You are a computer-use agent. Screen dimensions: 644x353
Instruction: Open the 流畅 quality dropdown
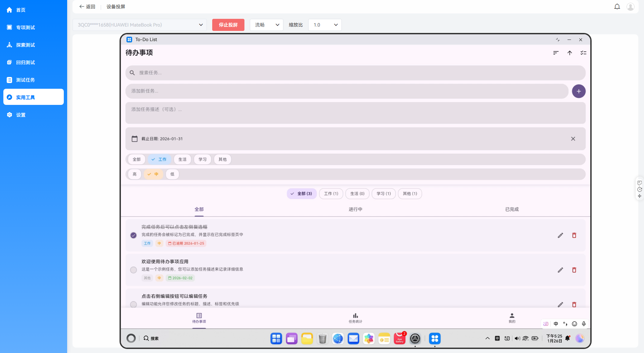click(267, 25)
